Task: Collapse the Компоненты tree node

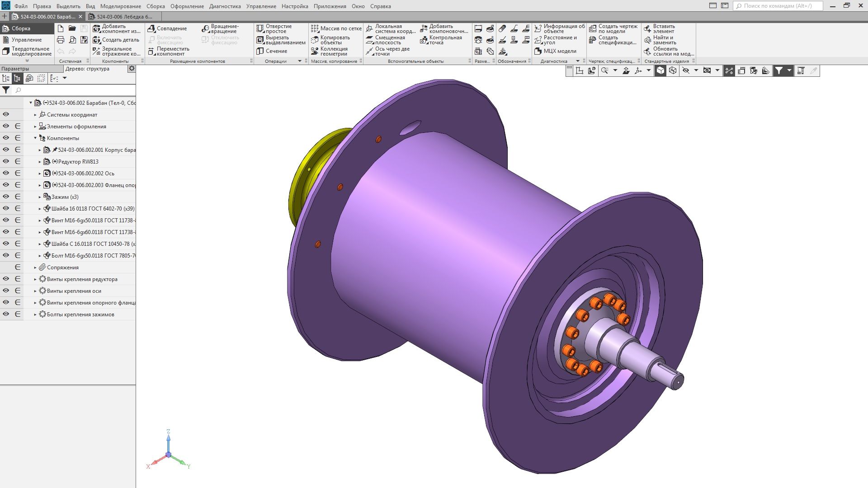Action: (x=35, y=138)
